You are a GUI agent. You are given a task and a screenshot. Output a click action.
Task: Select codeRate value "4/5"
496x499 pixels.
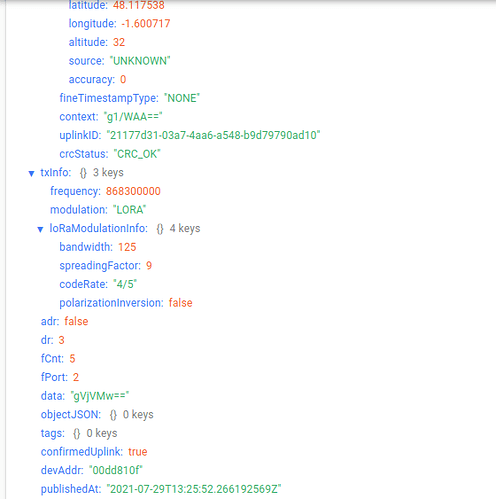click(x=125, y=284)
